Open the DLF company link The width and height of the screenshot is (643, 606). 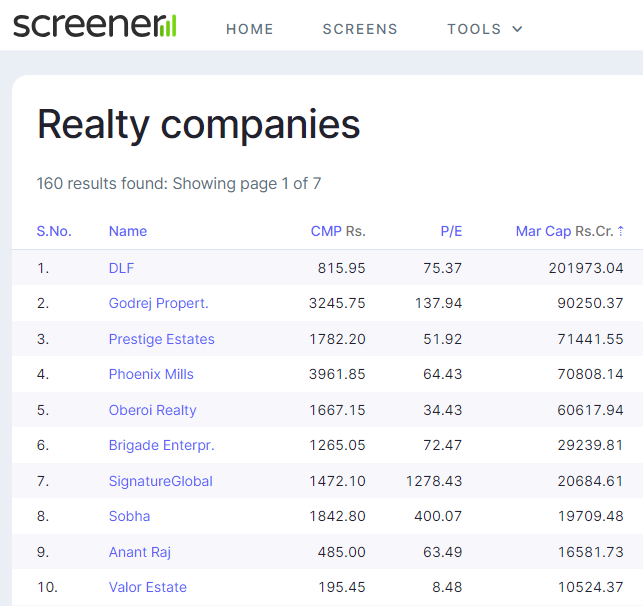[121, 268]
